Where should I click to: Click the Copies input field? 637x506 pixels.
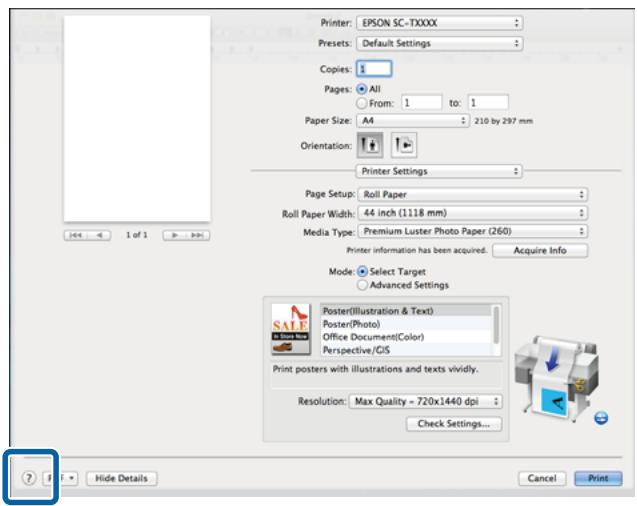374,69
